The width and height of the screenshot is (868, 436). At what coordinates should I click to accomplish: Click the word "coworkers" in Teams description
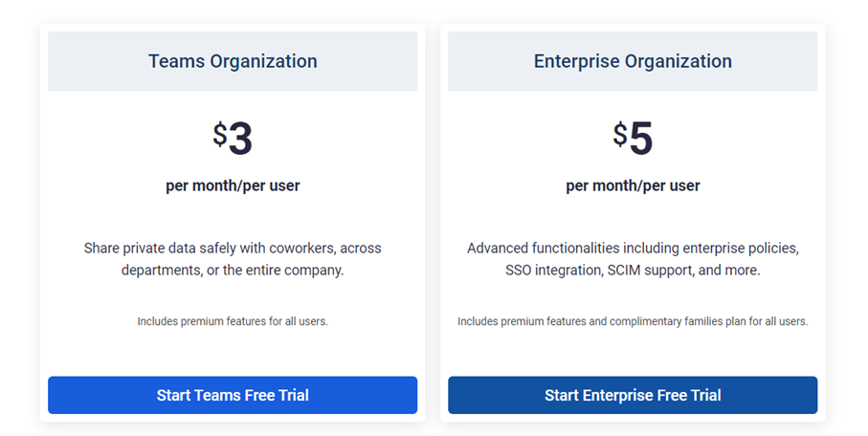pyautogui.click(x=302, y=249)
